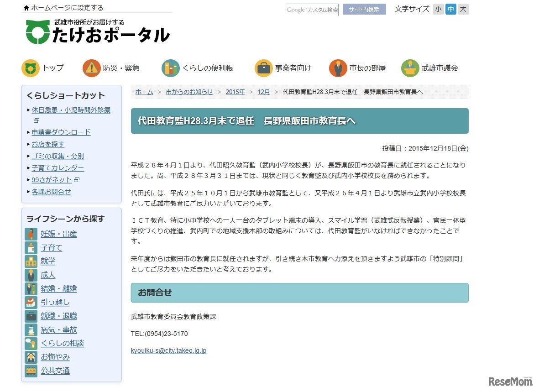The image size is (539, 392).
Task: Click the ホーム breadcrumb link
Action: click(x=143, y=92)
